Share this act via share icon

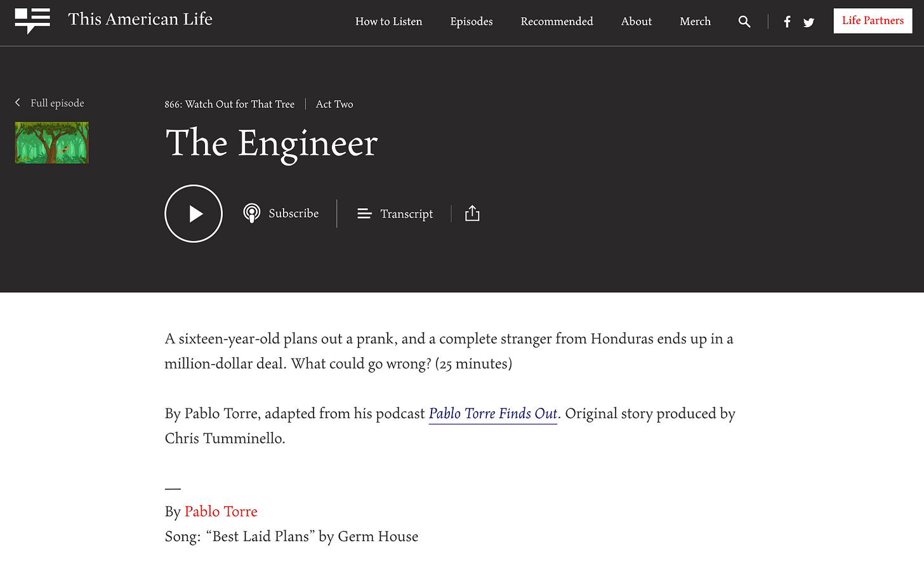(x=472, y=213)
